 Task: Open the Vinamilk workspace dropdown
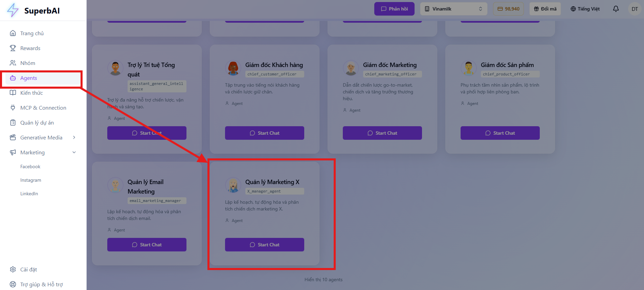[x=453, y=9]
